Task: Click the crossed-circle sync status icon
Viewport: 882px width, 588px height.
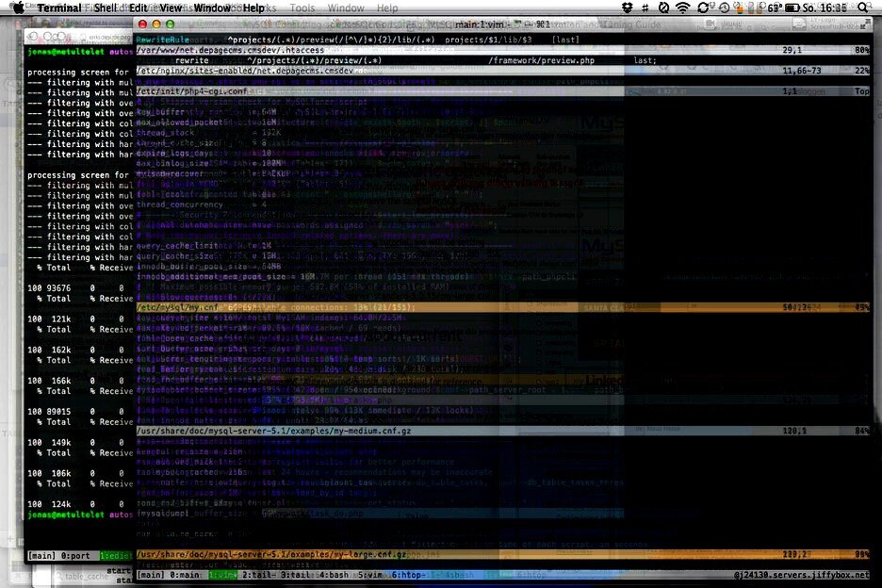Action: pyautogui.click(x=663, y=8)
